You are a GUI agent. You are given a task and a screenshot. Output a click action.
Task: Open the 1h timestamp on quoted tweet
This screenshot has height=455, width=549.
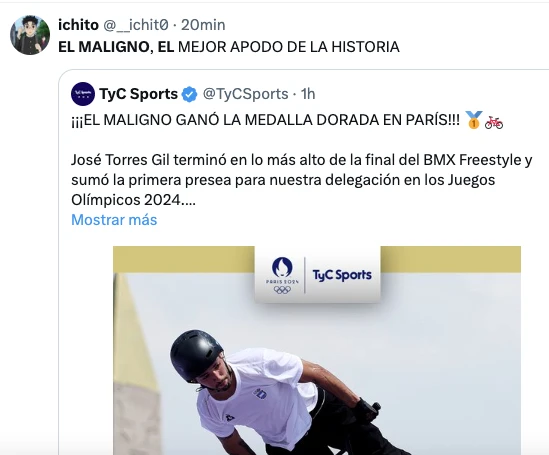coord(308,94)
